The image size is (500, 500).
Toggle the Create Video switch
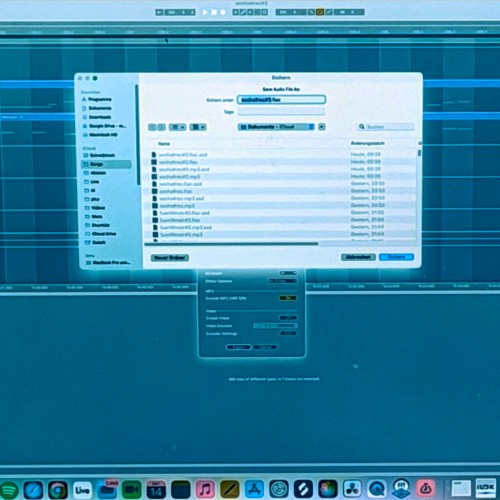pyautogui.click(x=288, y=318)
